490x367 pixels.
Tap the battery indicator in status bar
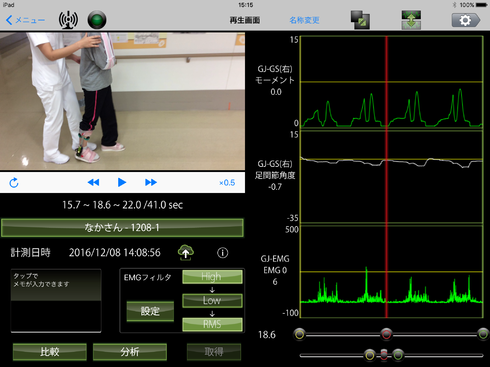(x=482, y=5)
